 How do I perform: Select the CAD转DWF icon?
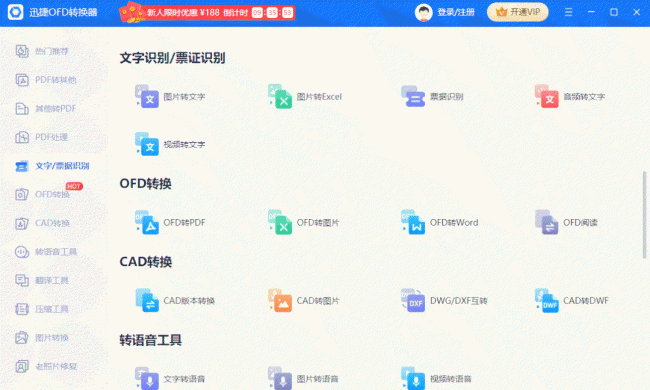click(x=546, y=300)
